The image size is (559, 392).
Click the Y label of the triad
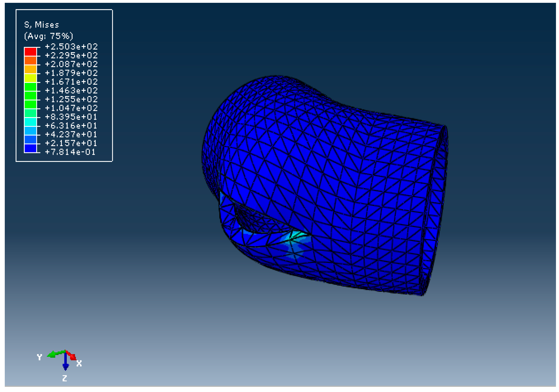39,357
